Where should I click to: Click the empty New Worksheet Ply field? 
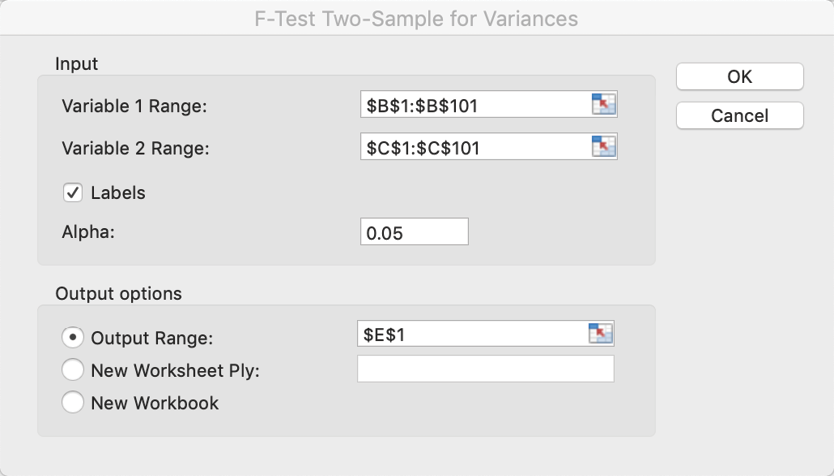[x=486, y=369]
